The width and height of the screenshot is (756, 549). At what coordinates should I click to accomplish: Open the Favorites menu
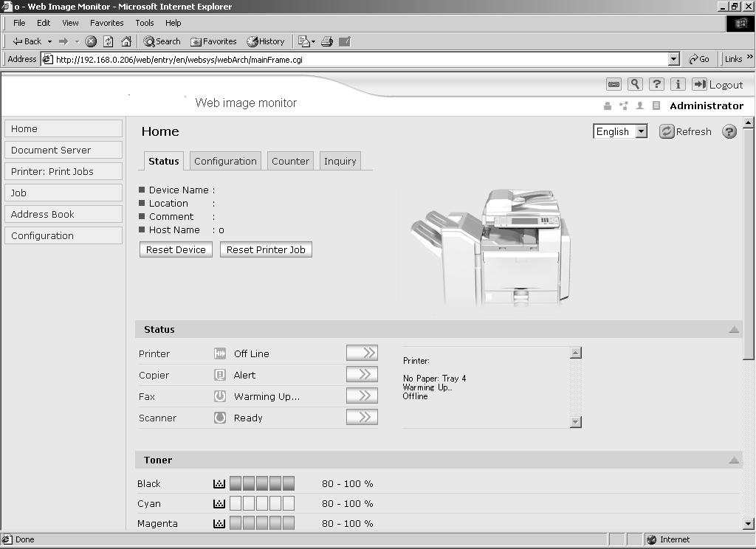(106, 23)
